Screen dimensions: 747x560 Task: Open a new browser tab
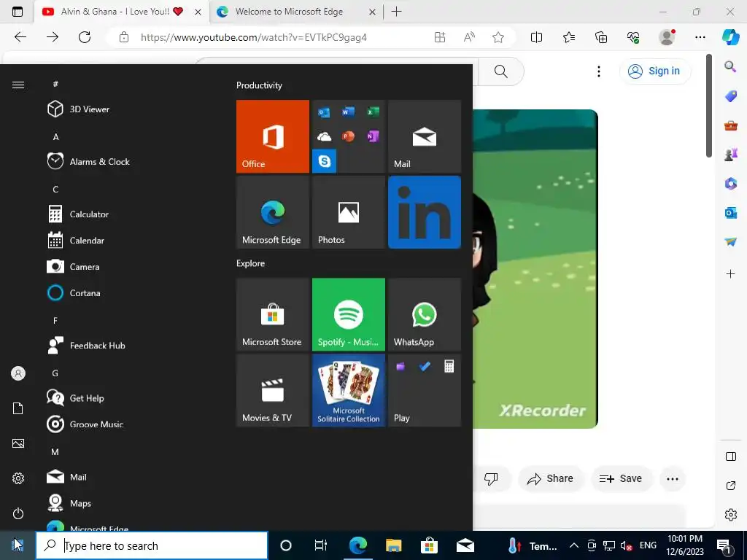pyautogui.click(x=396, y=12)
